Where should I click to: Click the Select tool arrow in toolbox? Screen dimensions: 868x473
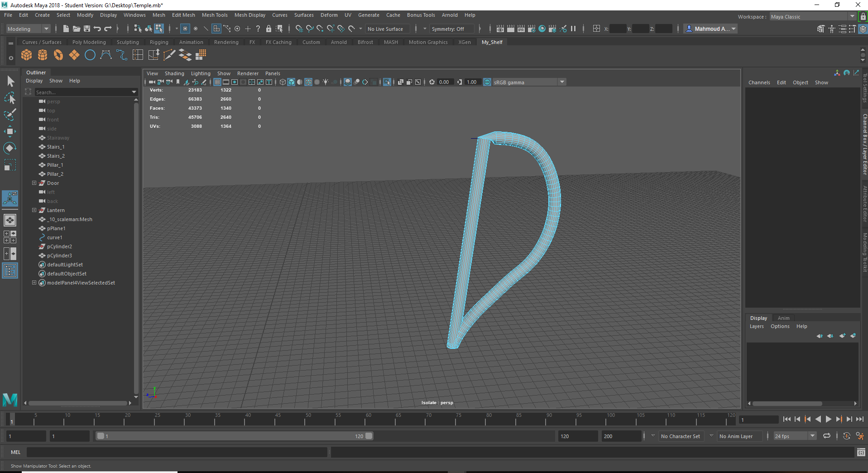[x=10, y=82]
